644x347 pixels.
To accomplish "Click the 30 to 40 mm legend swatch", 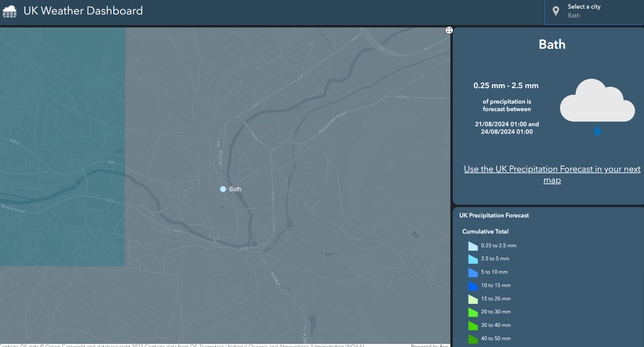I will pos(473,325).
